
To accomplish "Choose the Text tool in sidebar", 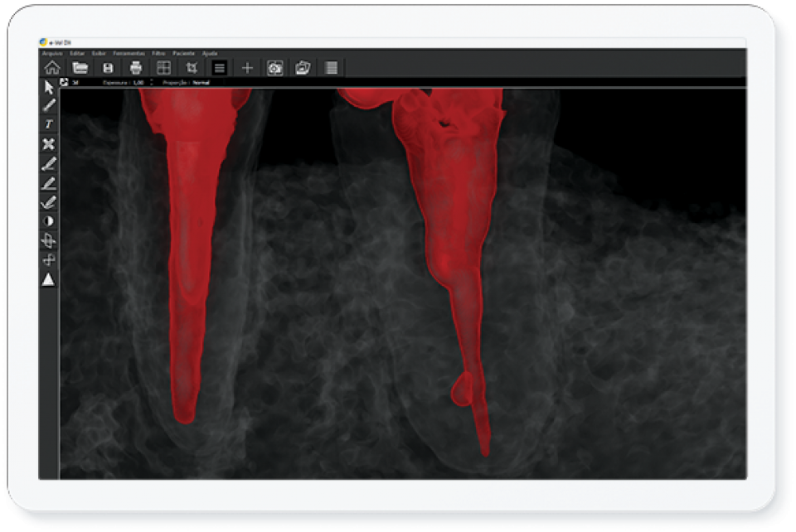I will [x=49, y=124].
